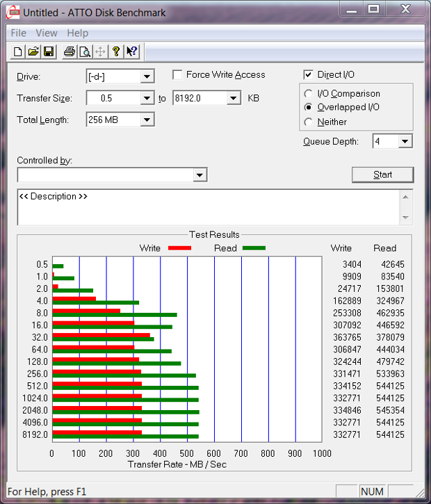Screen dimensions: 431x504
Task: Click inside the Description text box
Action: tap(209, 207)
